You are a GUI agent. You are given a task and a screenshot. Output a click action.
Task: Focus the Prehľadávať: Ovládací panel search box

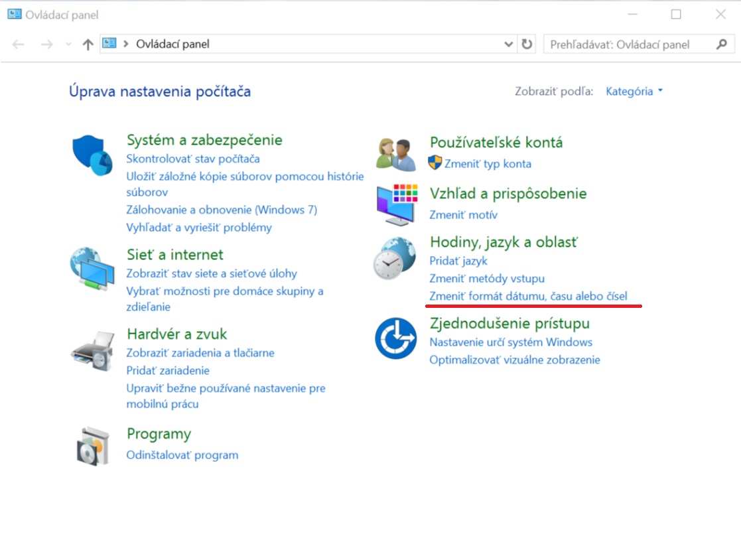coord(639,44)
